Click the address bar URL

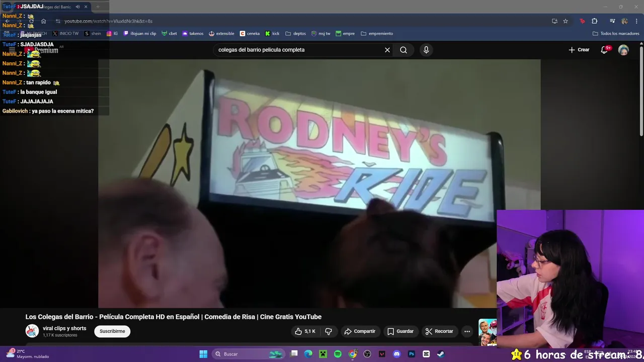coord(108,21)
